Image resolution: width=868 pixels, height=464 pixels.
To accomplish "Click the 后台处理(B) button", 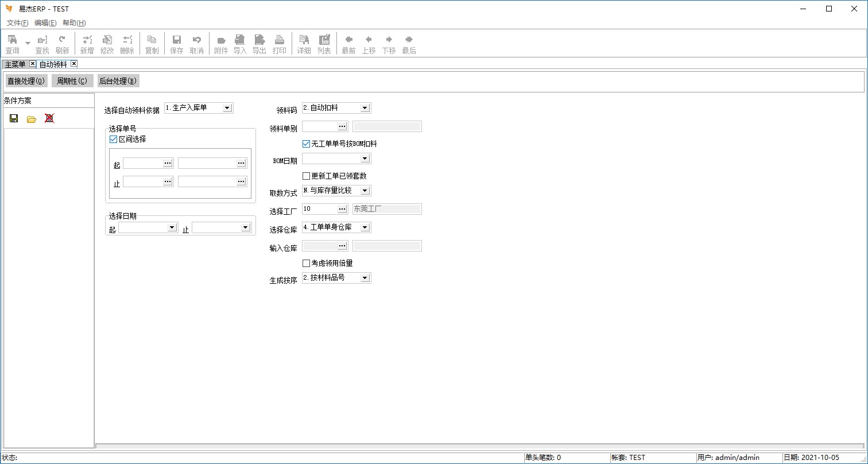I will [x=118, y=81].
